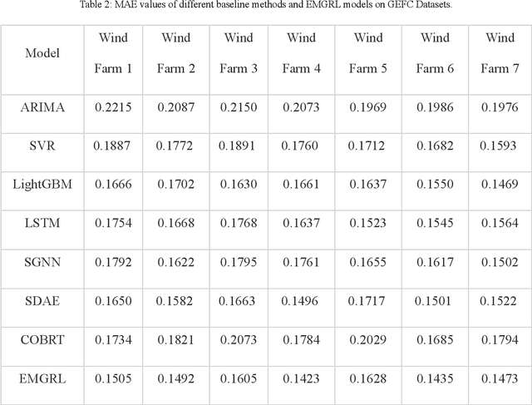This screenshot has width=532, height=405.
Task: Select the SVR row label
Action: pos(42,146)
